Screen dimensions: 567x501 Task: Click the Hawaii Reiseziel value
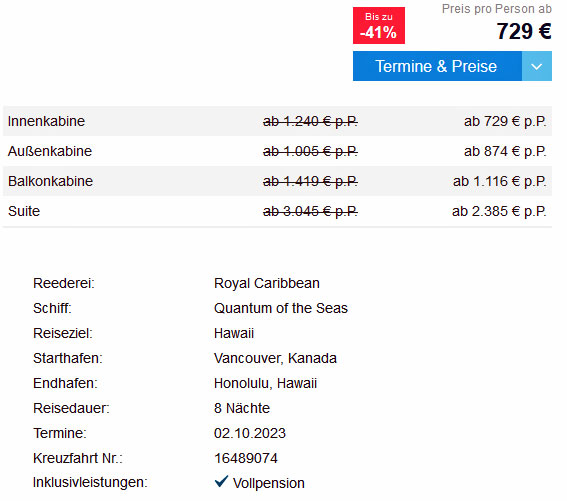coord(234,333)
